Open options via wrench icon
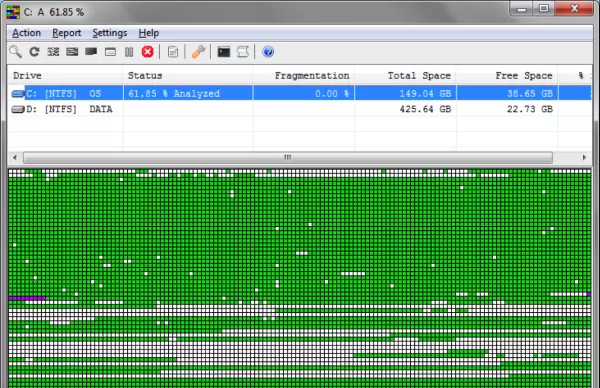The image size is (600, 388). [198, 52]
